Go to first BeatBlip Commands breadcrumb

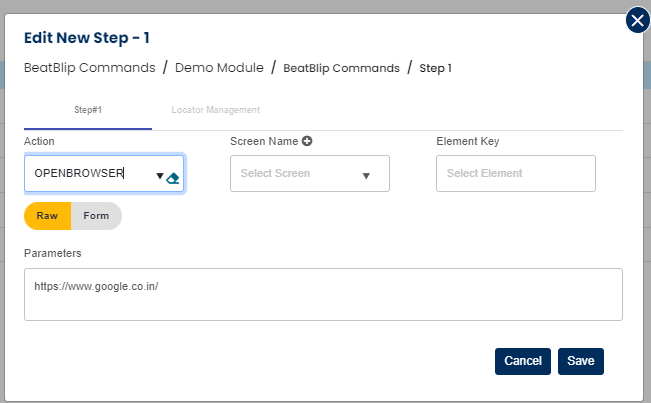point(89,68)
